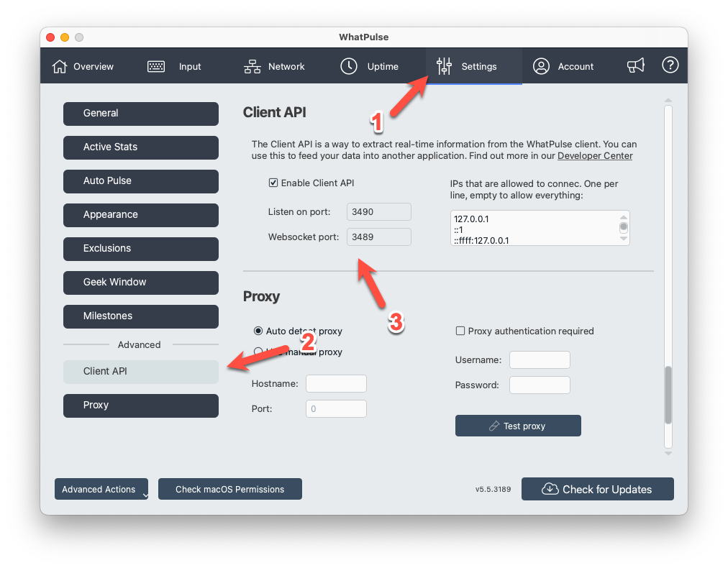Click the settings page scroll down arrow

click(668, 454)
